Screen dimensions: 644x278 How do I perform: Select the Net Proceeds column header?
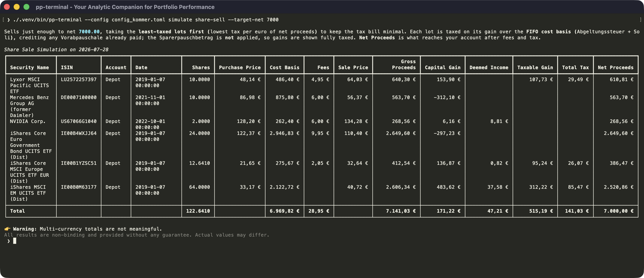(x=615, y=67)
